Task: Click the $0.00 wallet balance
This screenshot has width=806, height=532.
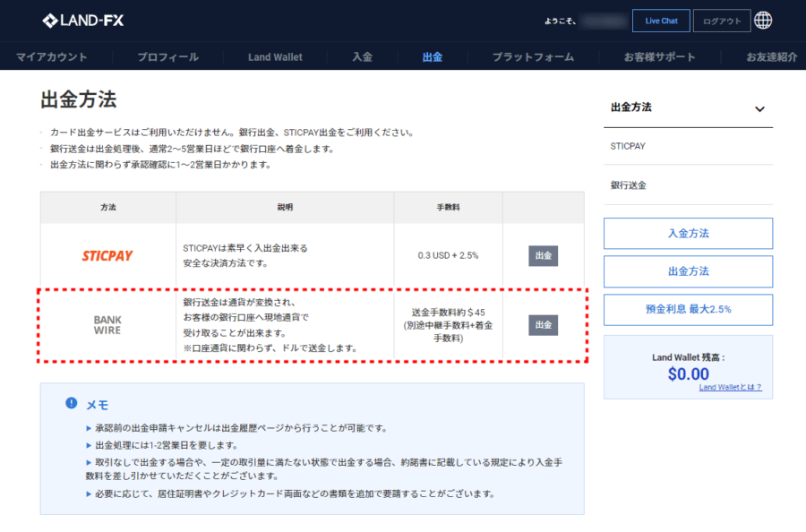Action: (689, 373)
